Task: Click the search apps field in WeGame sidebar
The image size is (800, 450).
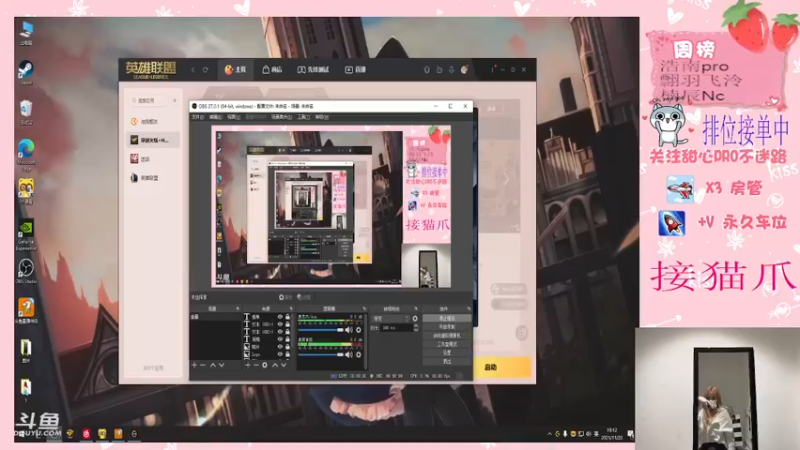Action: (148, 101)
